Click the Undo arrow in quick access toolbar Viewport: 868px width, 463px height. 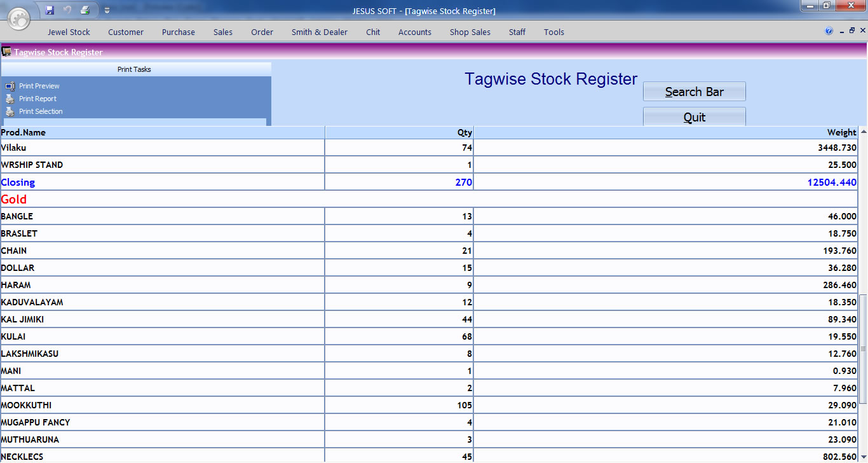[67, 10]
